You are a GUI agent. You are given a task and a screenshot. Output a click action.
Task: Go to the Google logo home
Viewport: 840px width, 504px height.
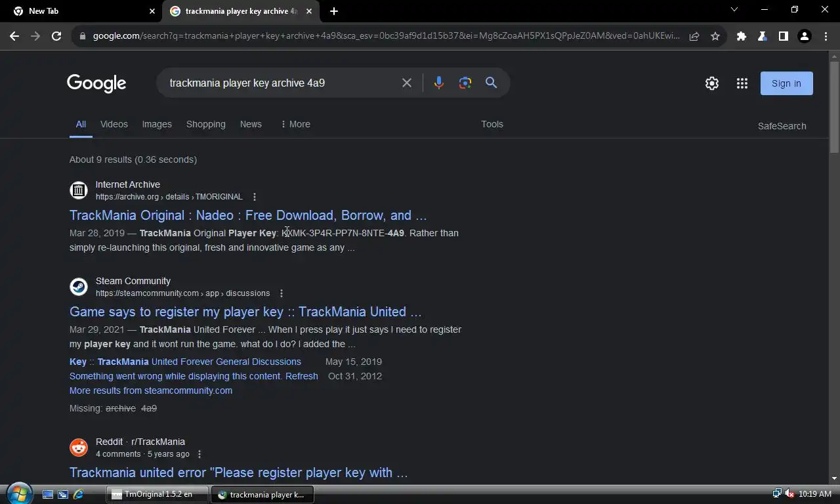96,83
